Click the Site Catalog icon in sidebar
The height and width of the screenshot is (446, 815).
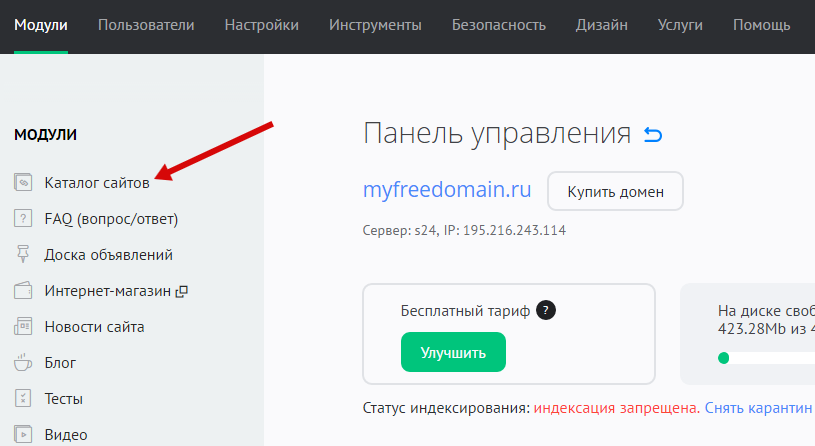point(23,183)
